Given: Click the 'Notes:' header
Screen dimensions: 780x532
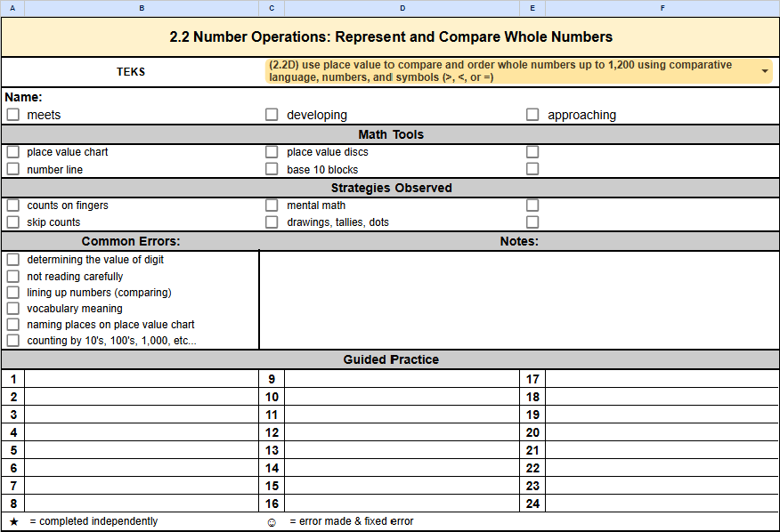Looking at the screenshot, I should [519, 241].
